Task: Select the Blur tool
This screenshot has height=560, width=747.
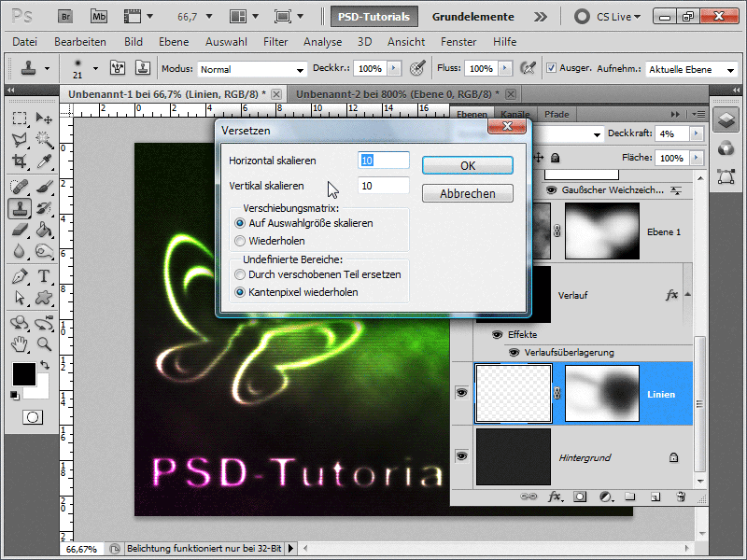Action: click(x=20, y=251)
